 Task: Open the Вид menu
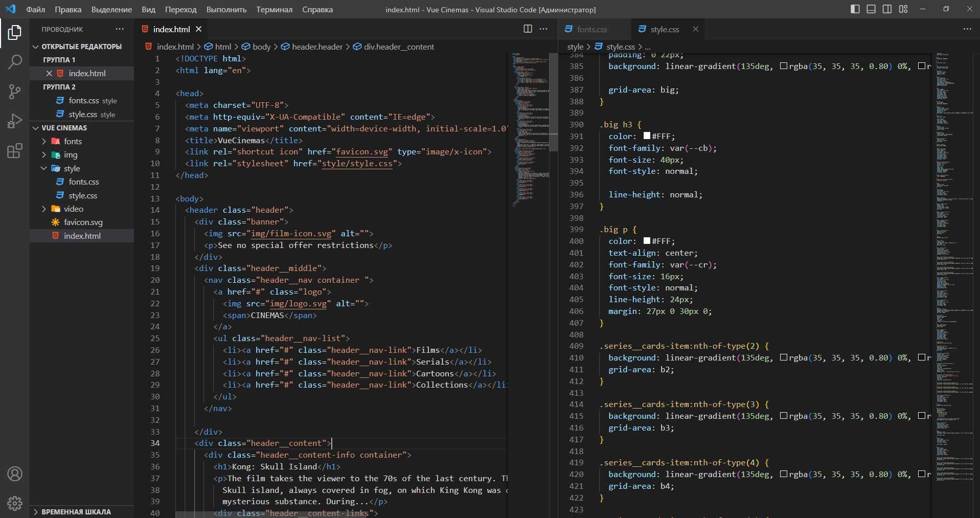(149, 9)
